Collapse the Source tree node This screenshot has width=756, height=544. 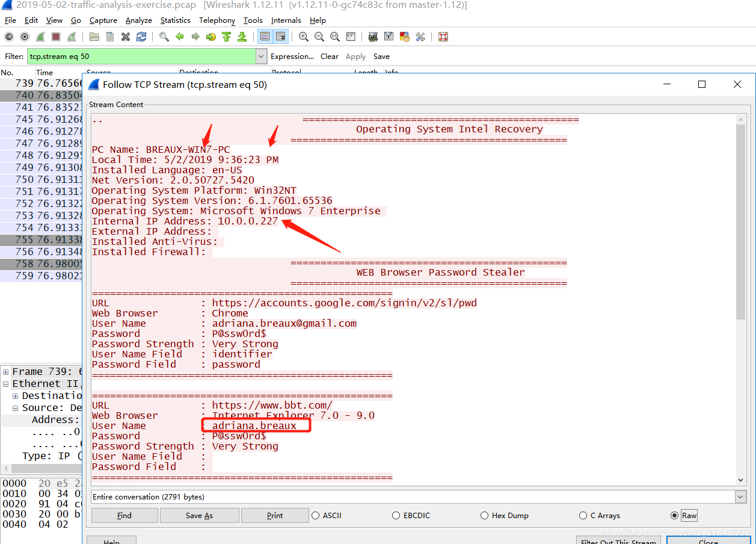15,408
